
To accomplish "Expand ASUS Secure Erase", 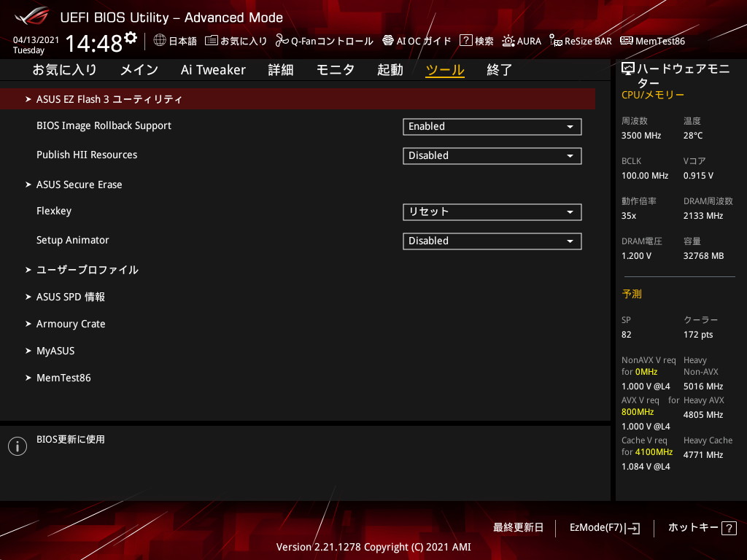I will pos(79,184).
